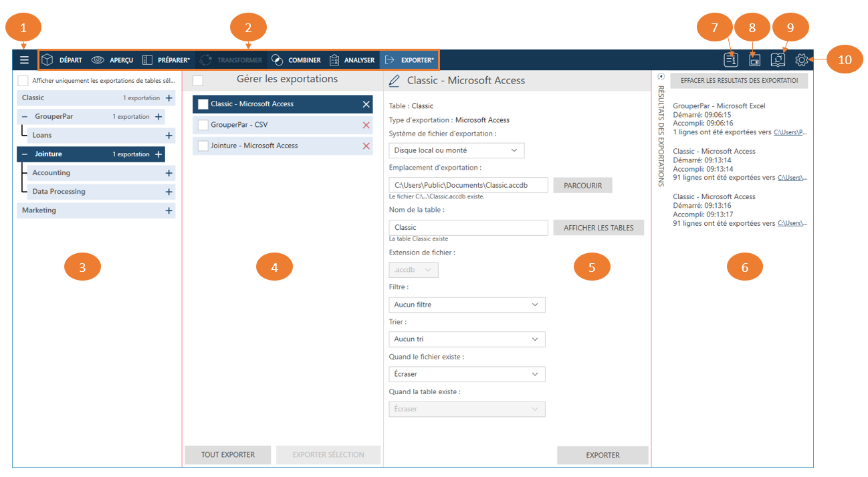Screen dimensions: 868x477
Task: Toggle the Gérer les exportations select-all checkbox
Action: click(198, 81)
